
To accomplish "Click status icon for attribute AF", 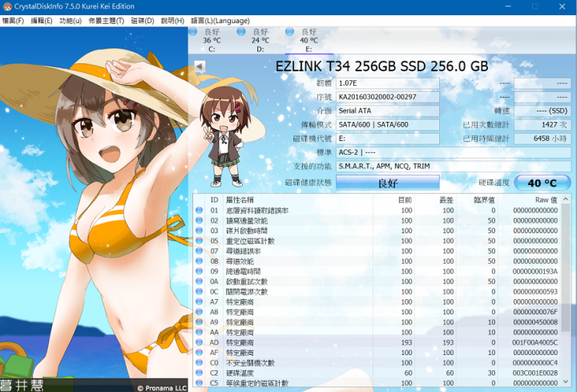I will click(x=199, y=352).
